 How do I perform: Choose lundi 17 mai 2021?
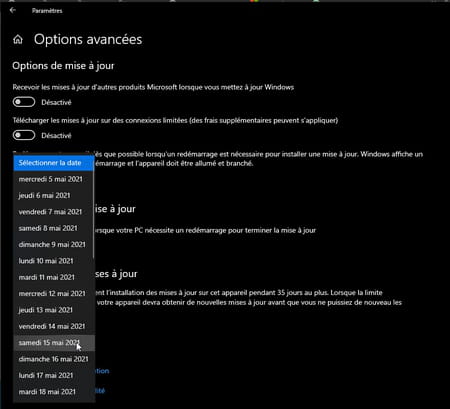click(53, 375)
